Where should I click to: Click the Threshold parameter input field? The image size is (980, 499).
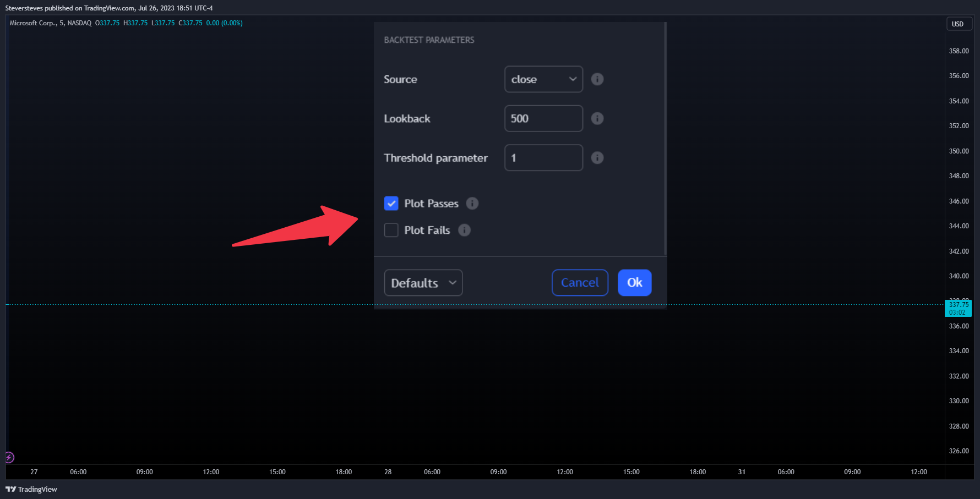[543, 158]
